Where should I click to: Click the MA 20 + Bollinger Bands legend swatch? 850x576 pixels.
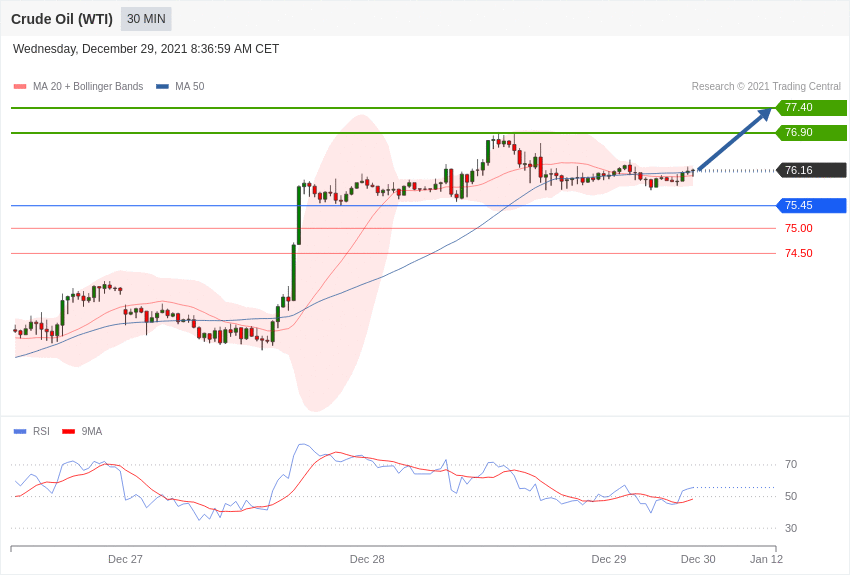pyautogui.click(x=20, y=87)
